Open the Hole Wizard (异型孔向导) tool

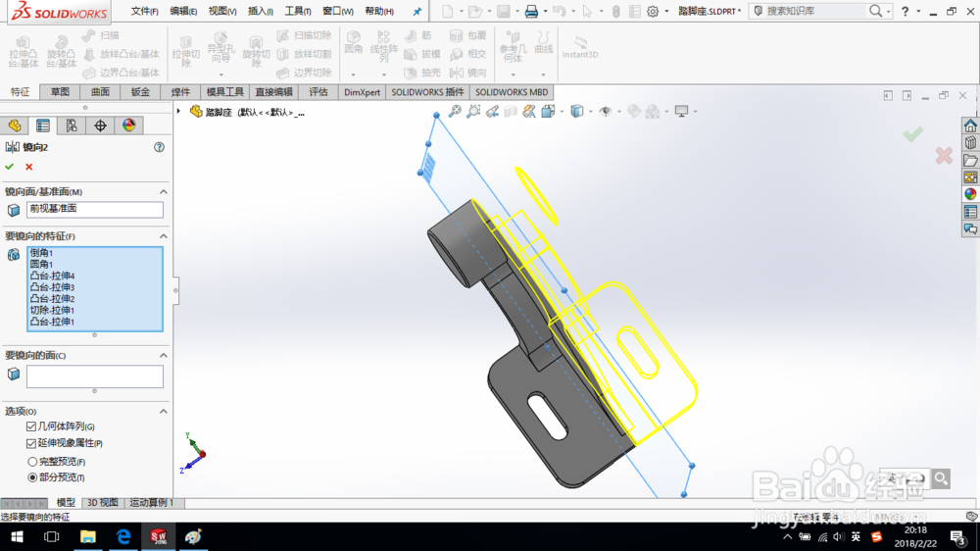pos(220,48)
